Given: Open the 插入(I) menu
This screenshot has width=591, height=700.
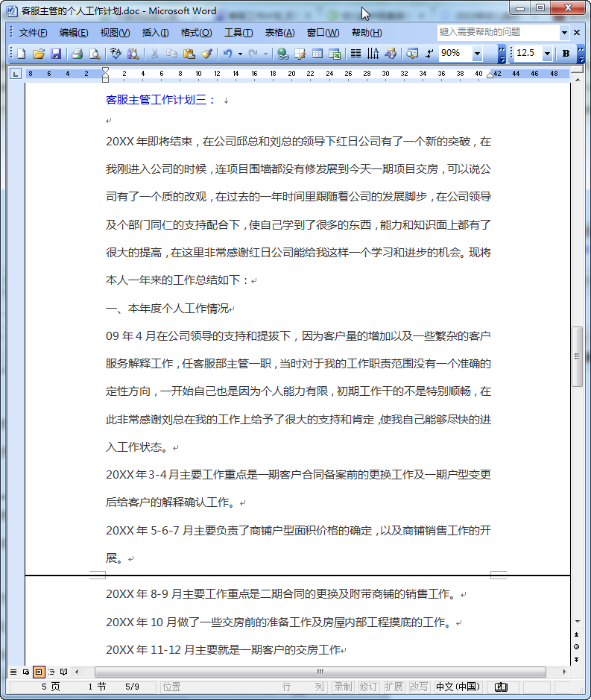Looking at the screenshot, I should [155, 33].
